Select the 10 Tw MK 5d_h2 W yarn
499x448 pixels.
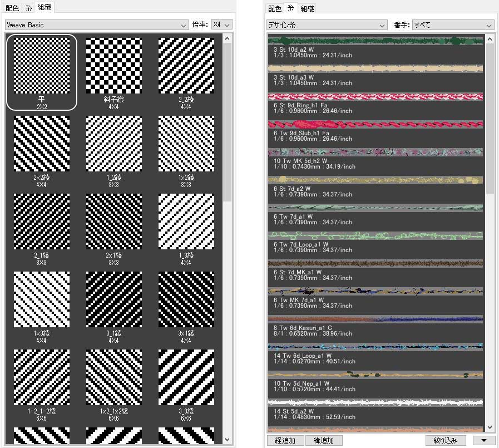click(x=376, y=159)
